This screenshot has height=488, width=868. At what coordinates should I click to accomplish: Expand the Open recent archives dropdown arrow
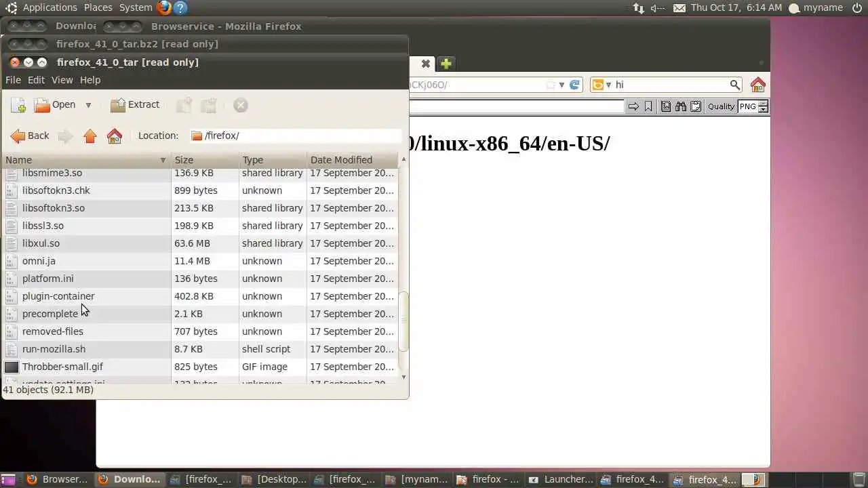[88, 105]
